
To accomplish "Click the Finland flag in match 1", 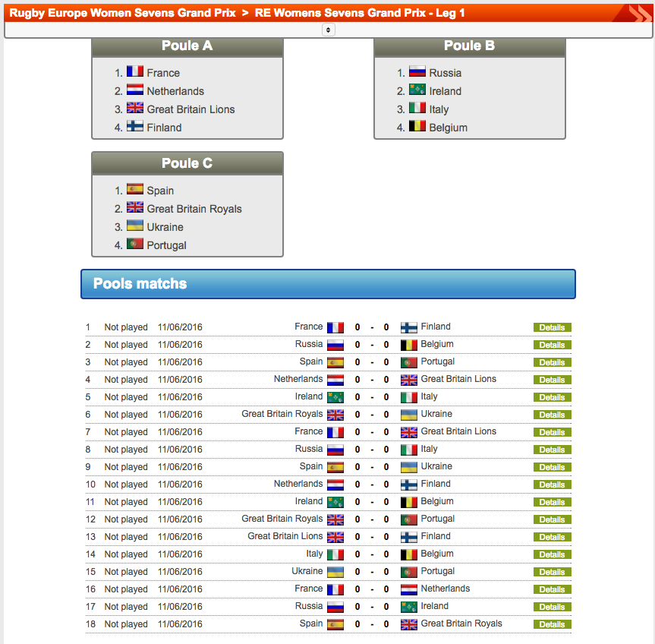I will point(409,327).
